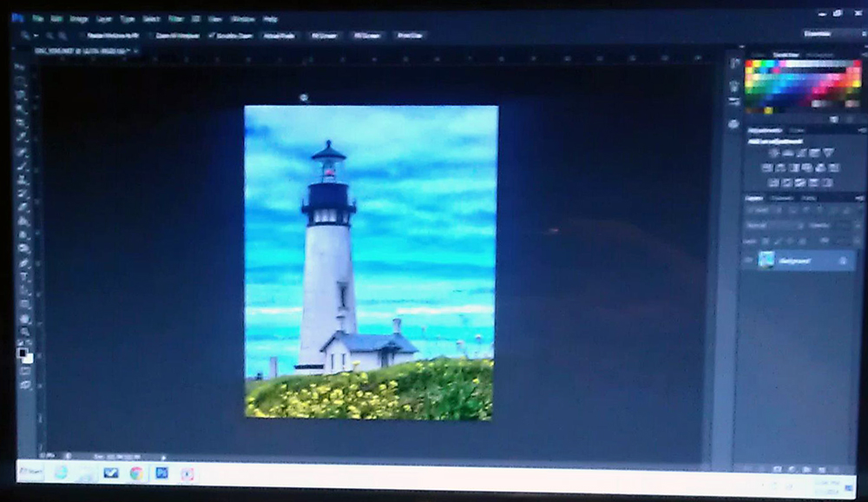Disable the Scrubby Zoom checkbox
This screenshot has width=868, height=502.
tap(213, 36)
